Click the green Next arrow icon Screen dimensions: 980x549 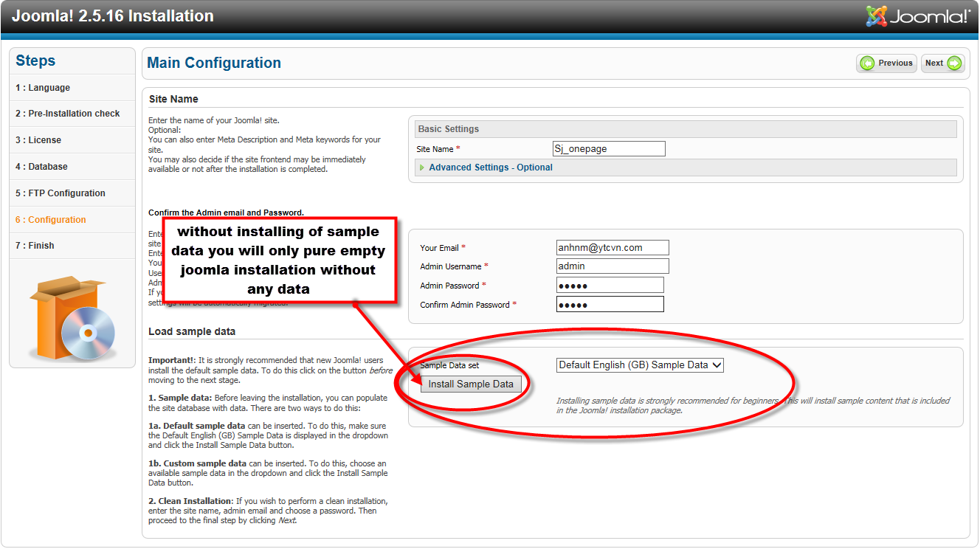pos(954,63)
